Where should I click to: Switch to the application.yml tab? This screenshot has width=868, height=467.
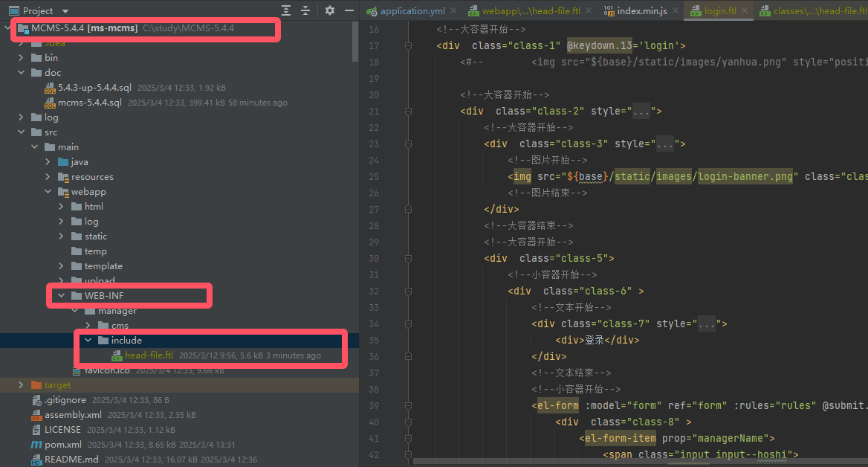(412, 11)
